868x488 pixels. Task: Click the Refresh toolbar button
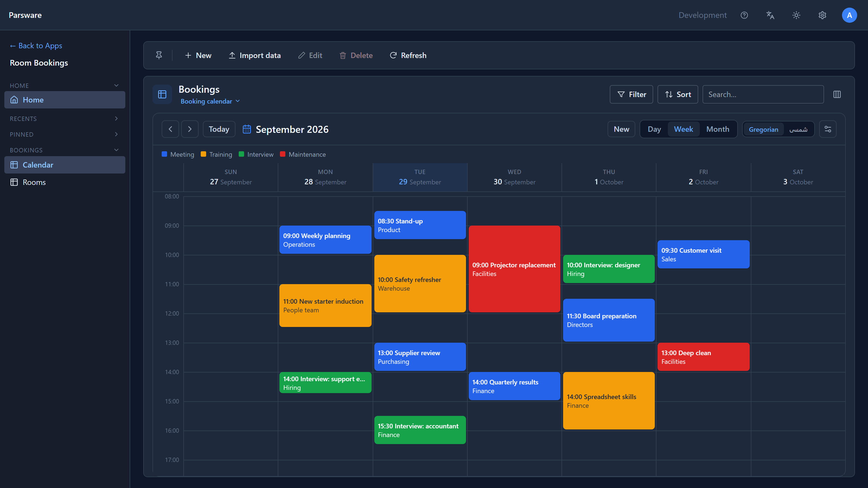tap(408, 55)
